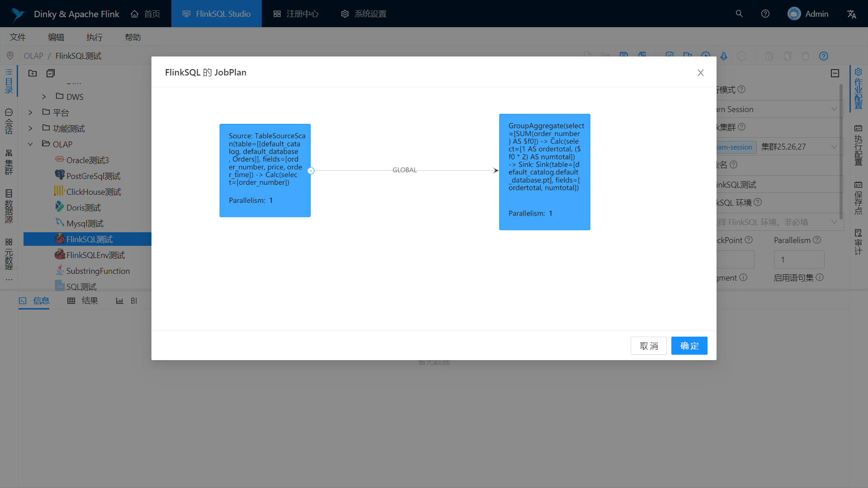Click the rocket submit-job icon
Viewport: 868px width, 488px height.
[x=724, y=56]
